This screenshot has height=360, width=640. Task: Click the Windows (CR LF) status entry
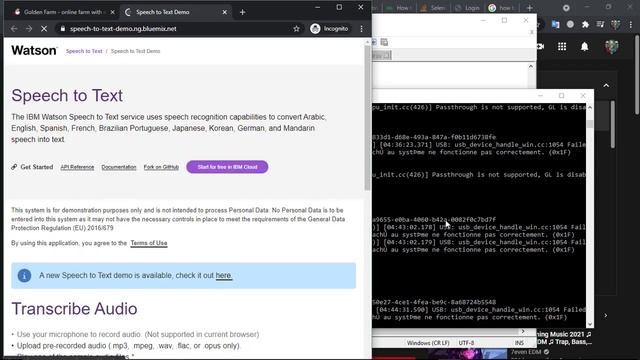pyautogui.click(x=428, y=343)
